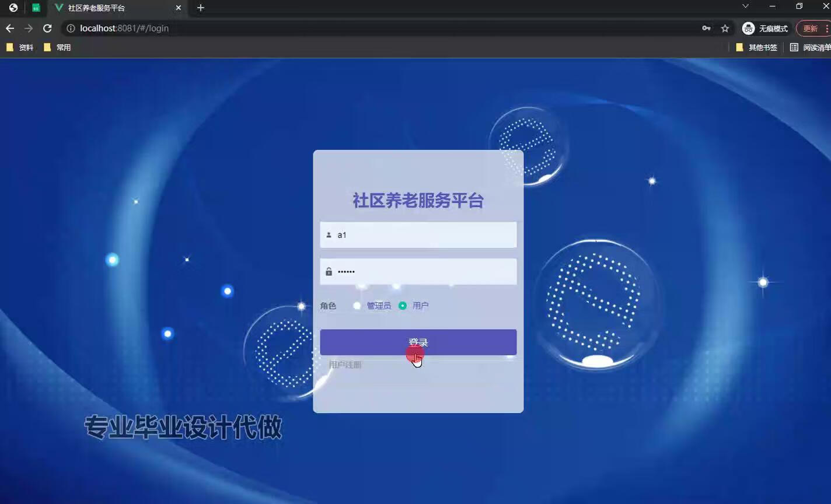Click the address bar URL
This screenshot has height=504, width=831.
coord(124,28)
